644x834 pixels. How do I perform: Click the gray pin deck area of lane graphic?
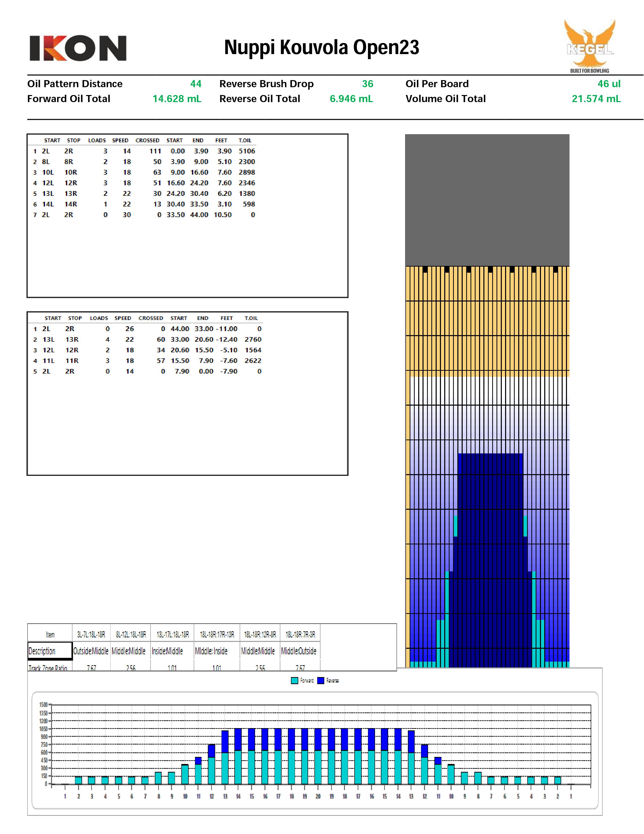click(x=487, y=200)
